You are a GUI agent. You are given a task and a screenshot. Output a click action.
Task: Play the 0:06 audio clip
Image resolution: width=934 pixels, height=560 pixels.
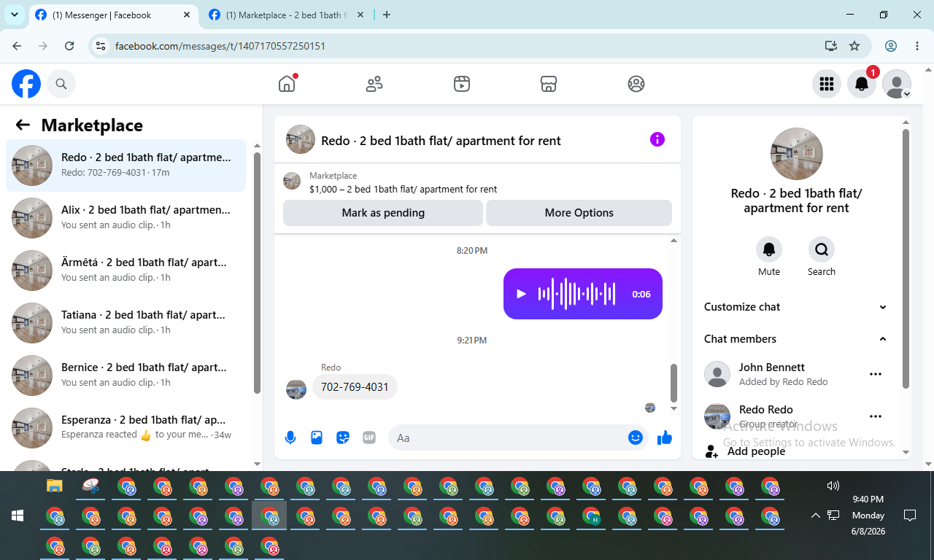521,294
